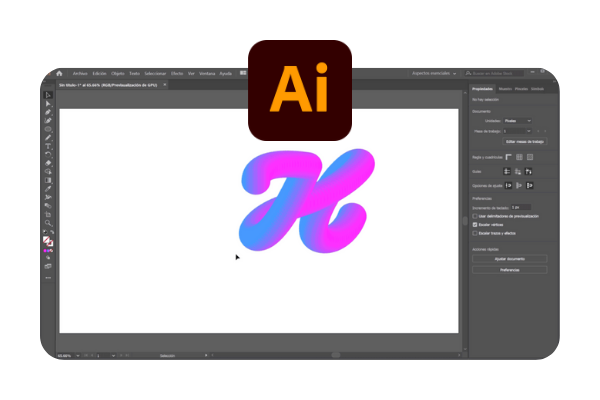600x400 pixels.
Task: Open the Archivo menu
Action: pyautogui.click(x=80, y=73)
